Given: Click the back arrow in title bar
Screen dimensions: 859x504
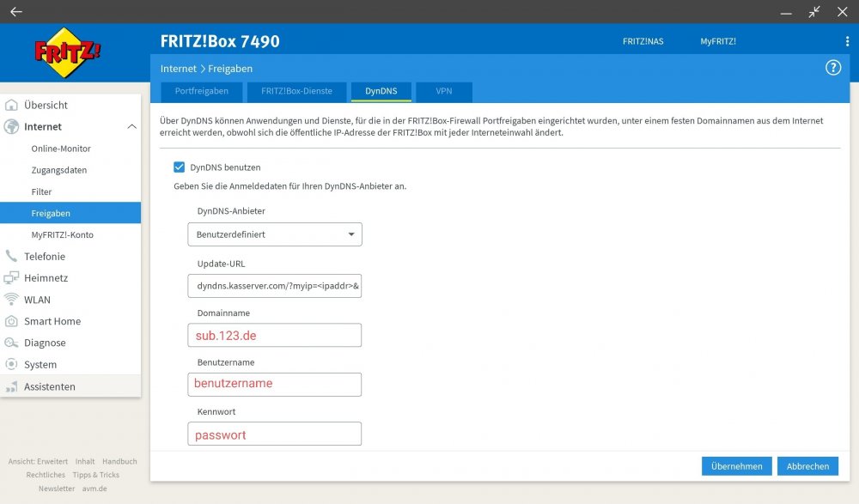Looking at the screenshot, I should (15, 11).
